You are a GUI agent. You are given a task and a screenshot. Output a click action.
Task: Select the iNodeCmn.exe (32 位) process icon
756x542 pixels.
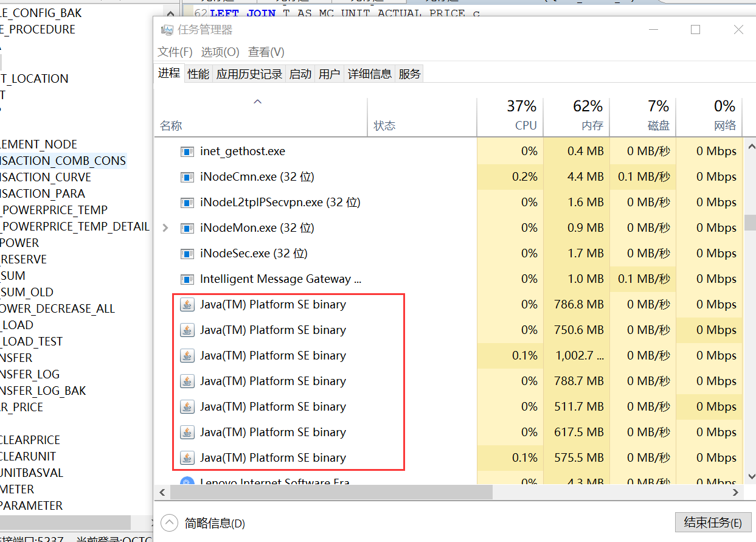pyautogui.click(x=187, y=177)
